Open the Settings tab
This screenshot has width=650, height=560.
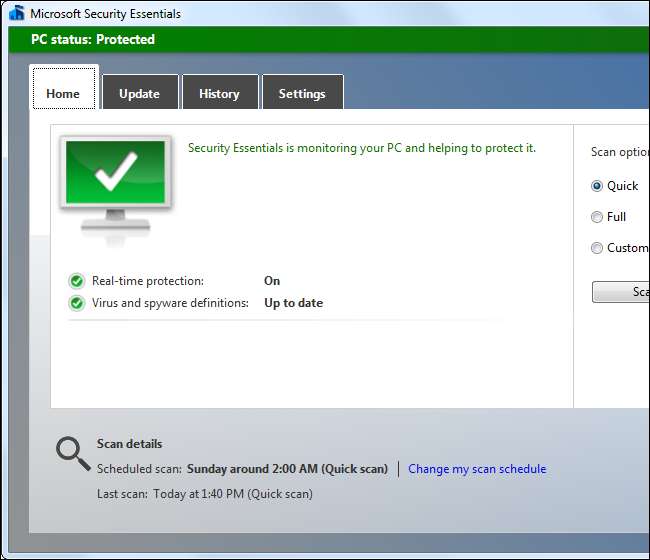(303, 92)
